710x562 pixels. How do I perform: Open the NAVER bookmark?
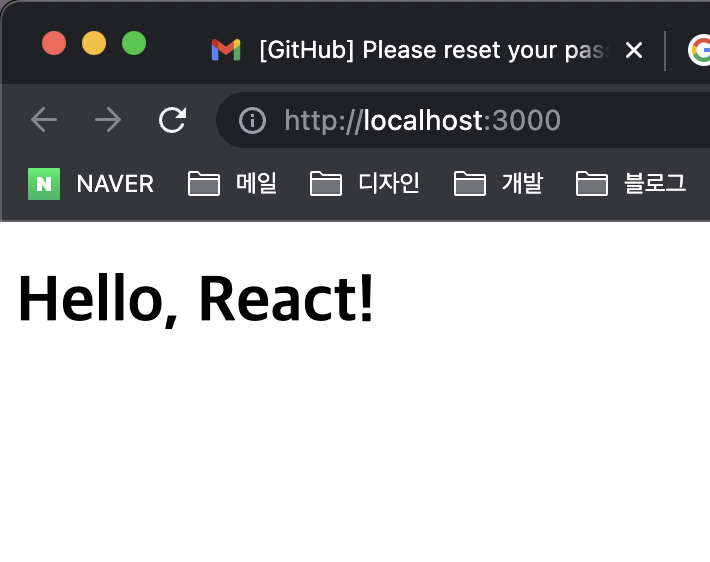(91, 184)
